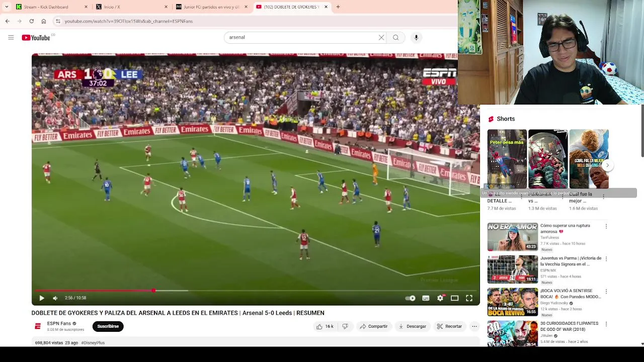
Task: Click the Recortar clip button
Action: coord(449,326)
